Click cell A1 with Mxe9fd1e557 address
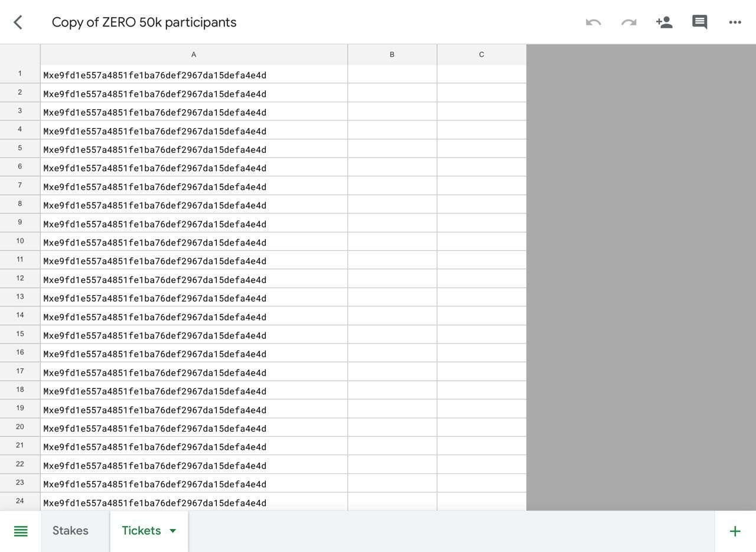 pyautogui.click(x=194, y=74)
